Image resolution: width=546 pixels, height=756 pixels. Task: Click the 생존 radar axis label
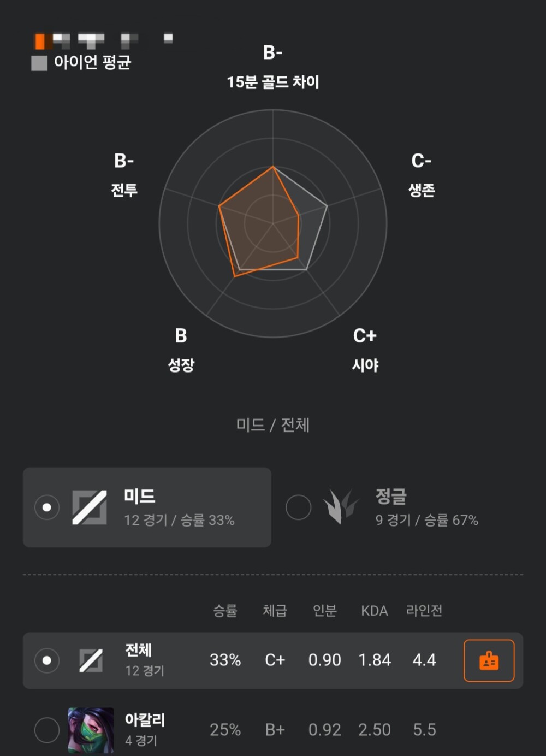(422, 190)
